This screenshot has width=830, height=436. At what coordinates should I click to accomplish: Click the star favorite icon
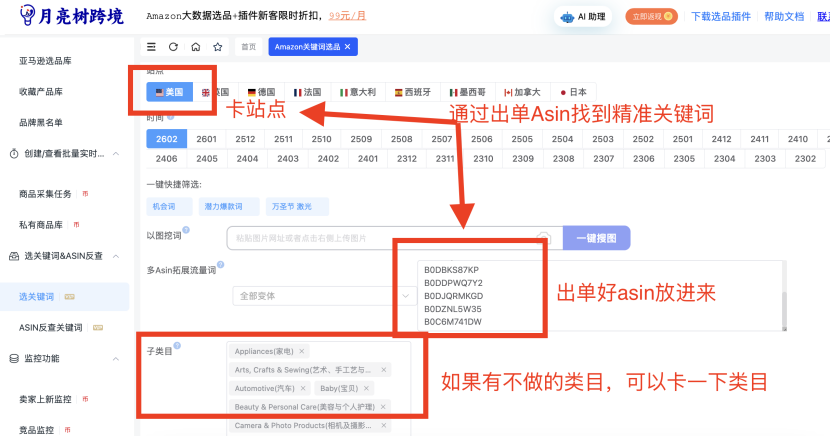tap(217, 47)
